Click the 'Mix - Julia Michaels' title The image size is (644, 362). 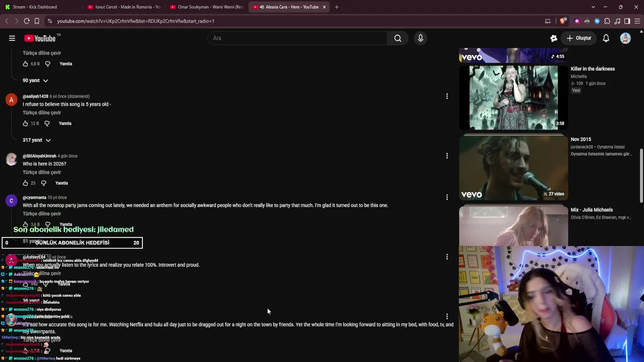click(592, 210)
